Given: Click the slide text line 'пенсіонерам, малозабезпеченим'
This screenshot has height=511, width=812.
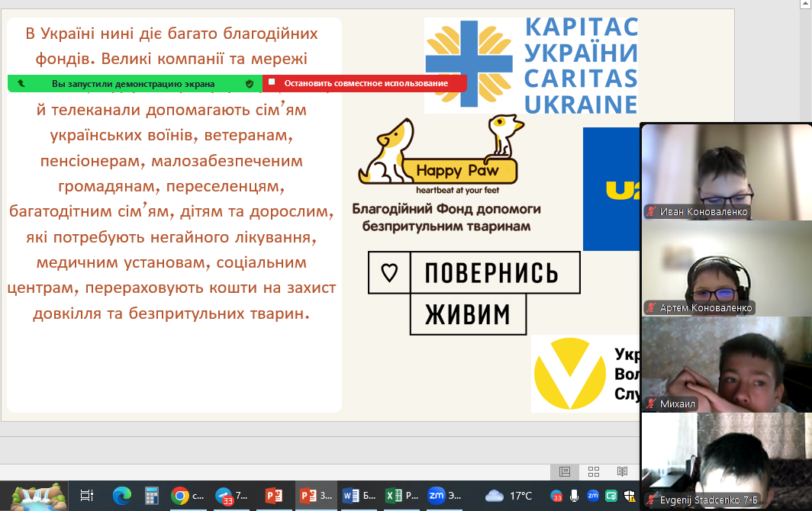Looking at the screenshot, I should point(172,161).
